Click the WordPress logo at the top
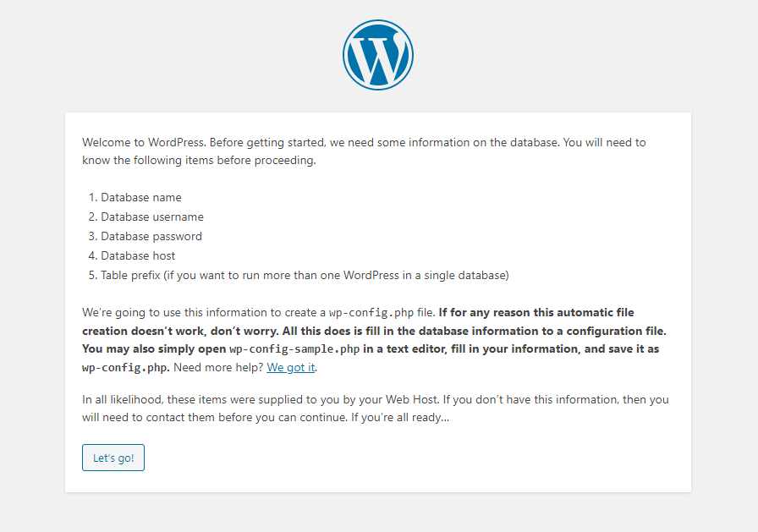Screen dimensions: 758x532 pos(378,55)
